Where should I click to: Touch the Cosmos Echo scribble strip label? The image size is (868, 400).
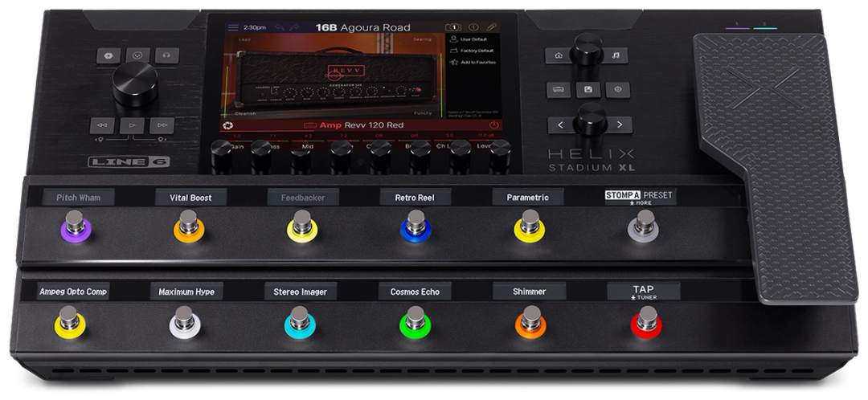[415, 292]
